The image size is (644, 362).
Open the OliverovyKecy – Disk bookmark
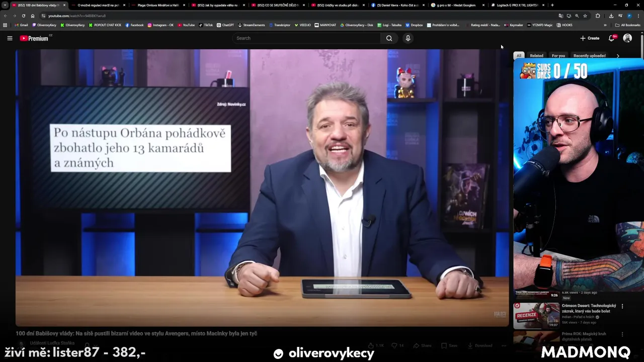tap(357, 25)
